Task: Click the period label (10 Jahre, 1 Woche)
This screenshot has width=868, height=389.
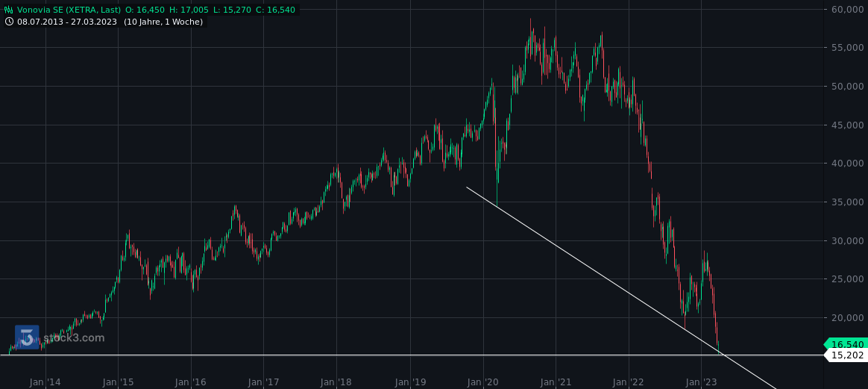Action: 163,22
